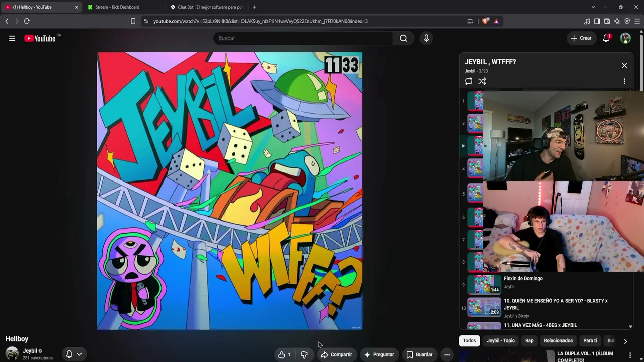
Task: Open the account avatar menu
Action: (625, 38)
